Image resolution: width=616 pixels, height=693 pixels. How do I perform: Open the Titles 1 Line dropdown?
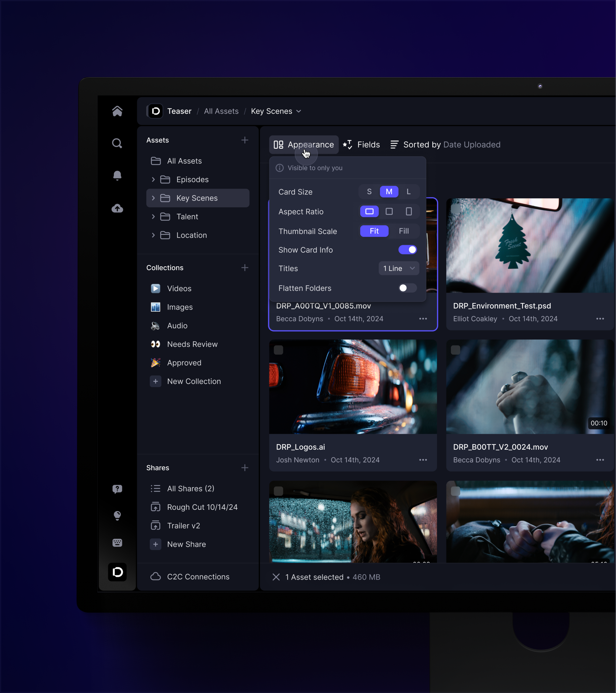[x=399, y=269]
